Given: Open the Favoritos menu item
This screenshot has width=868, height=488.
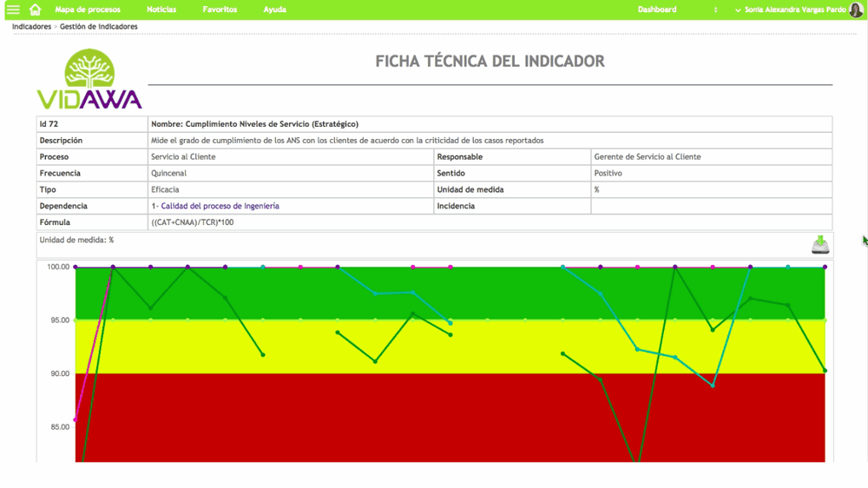Looking at the screenshot, I should click(x=220, y=10).
